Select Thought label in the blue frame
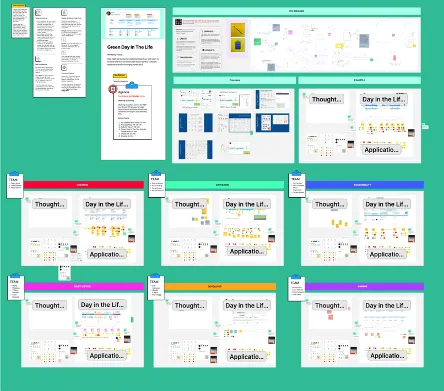This screenshot has height=391, width=444. pyautogui.click(x=330, y=204)
